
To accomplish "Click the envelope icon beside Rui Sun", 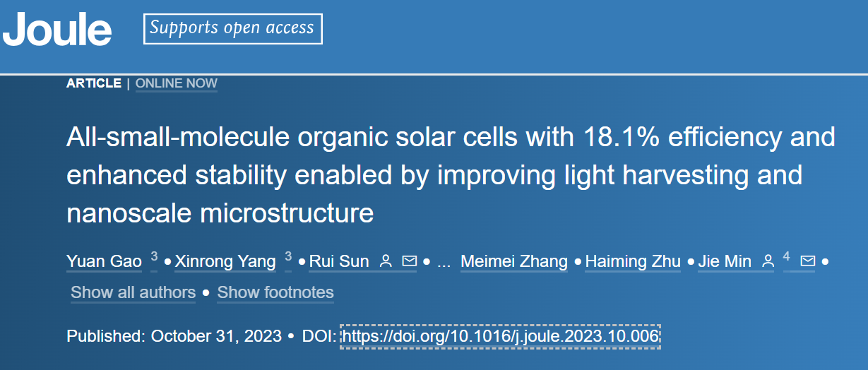I will coord(409,261).
